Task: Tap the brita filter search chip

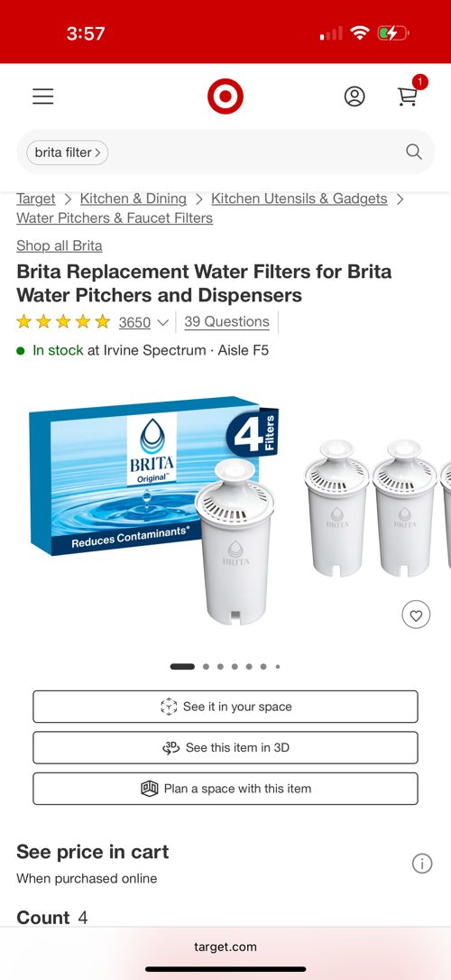Action: click(68, 153)
